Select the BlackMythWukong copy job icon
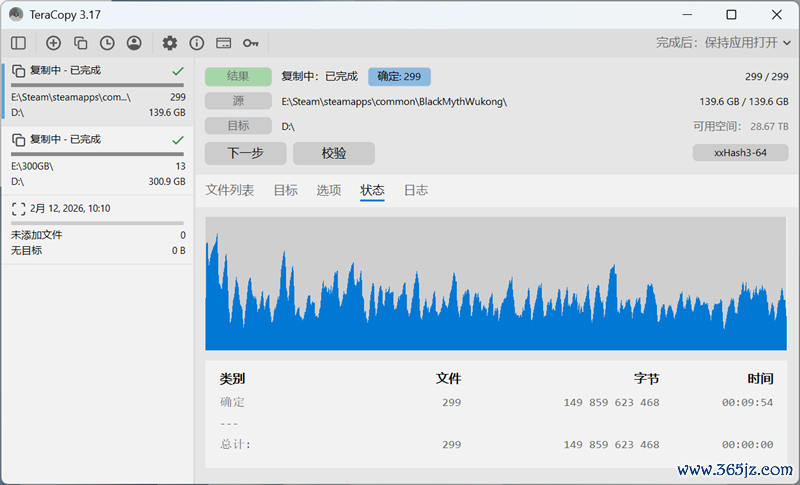The width and height of the screenshot is (800, 485). coord(18,70)
